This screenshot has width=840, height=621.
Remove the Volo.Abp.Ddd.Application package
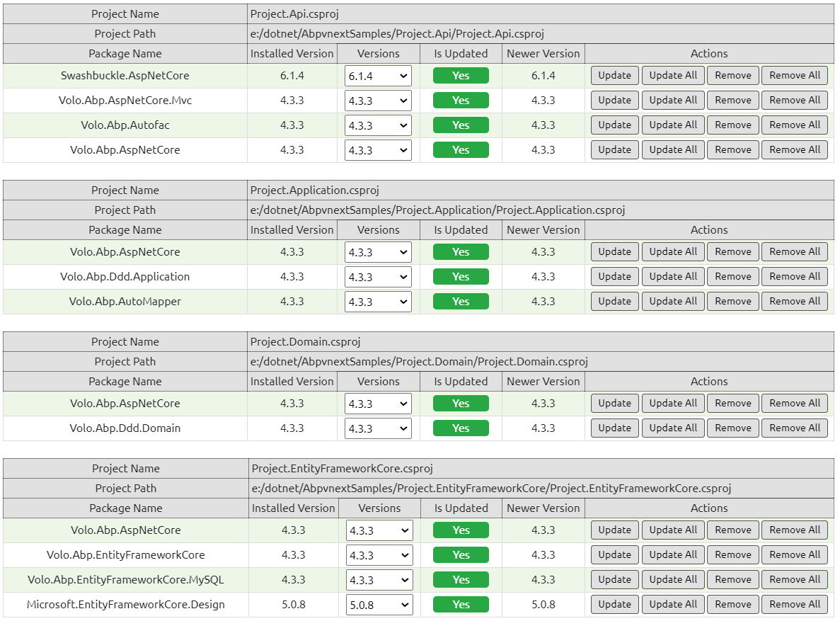coord(733,277)
